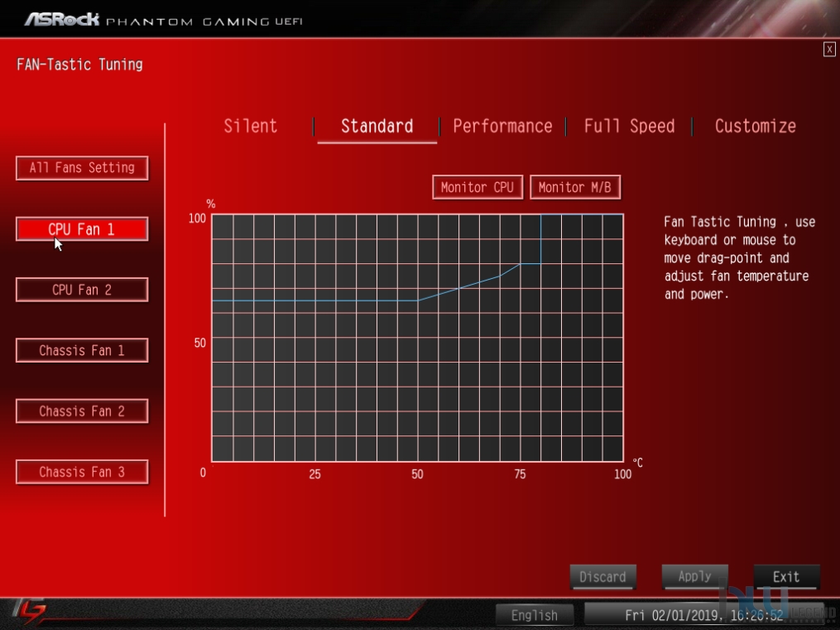Choose the Performance fan profile
The width and height of the screenshot is (840, 630).
tap(502, 127)
